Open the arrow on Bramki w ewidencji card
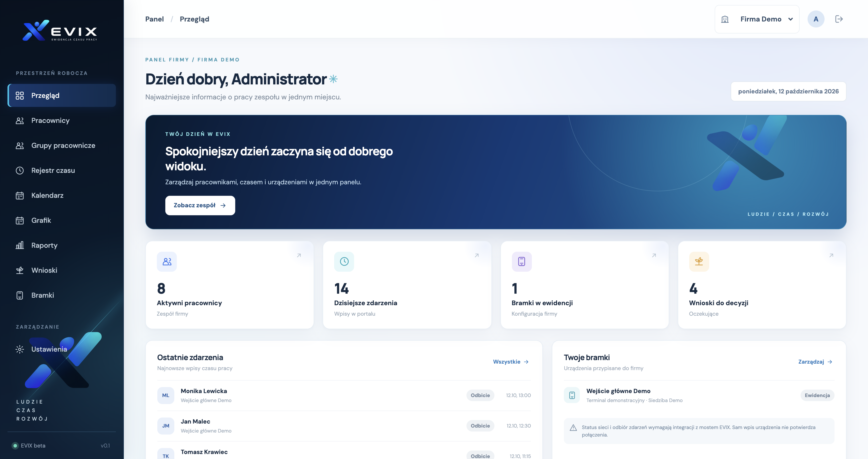The width and height of the screenshot is (868, 459). (654, 255)
